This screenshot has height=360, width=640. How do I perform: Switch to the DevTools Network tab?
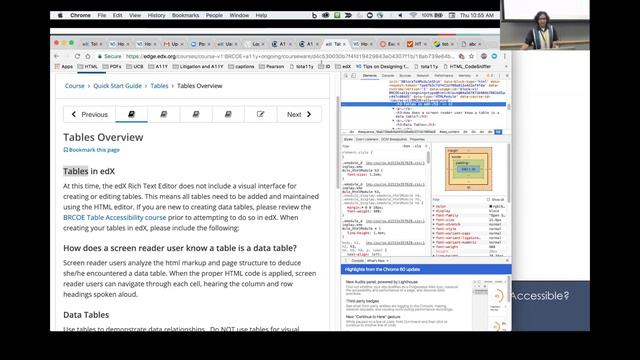423,76
